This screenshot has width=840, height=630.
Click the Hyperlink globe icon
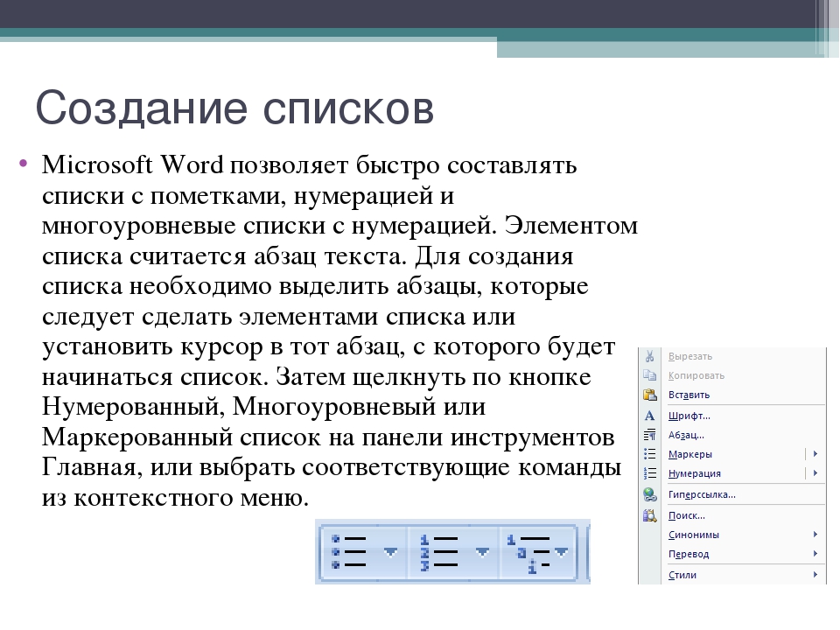(x=649, y=494)
